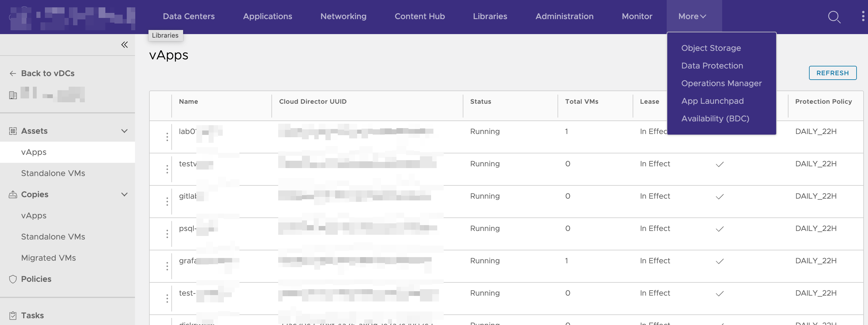
Task: Click the Total VMs value in test- row
Action: (568, 293)
